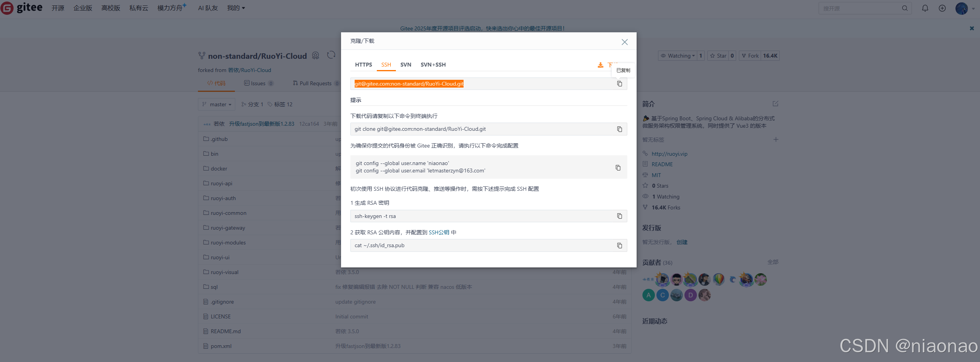Copy the ssh-keygen command
The height and width of the screenshot is (362, 980).
tap(619, 216)
